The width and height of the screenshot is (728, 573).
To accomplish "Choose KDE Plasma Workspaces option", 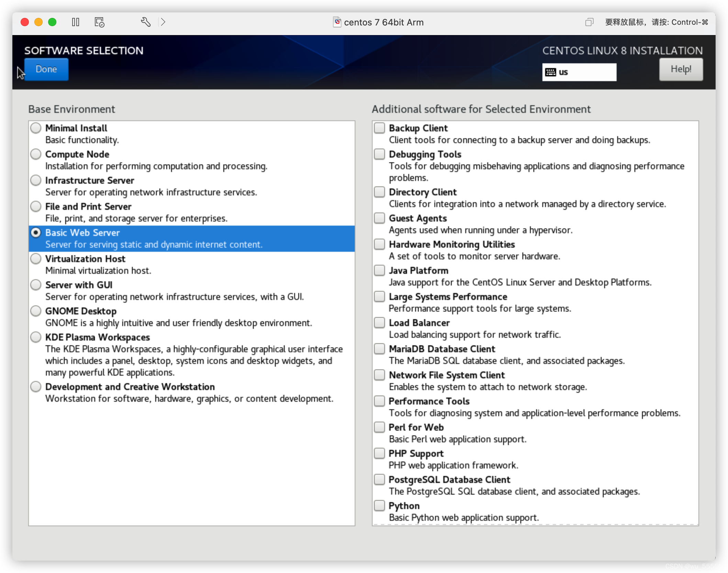I will pos(36,337).
